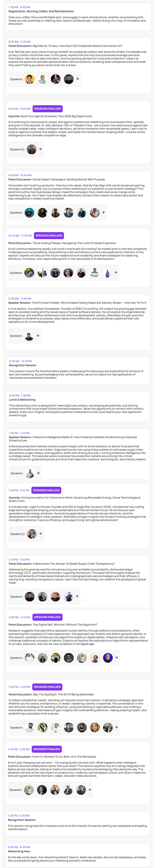This screenshot has width=156, height=868.
Task: Select Speakers Finalized tag on 3:00 PM session
Action: 48,617
